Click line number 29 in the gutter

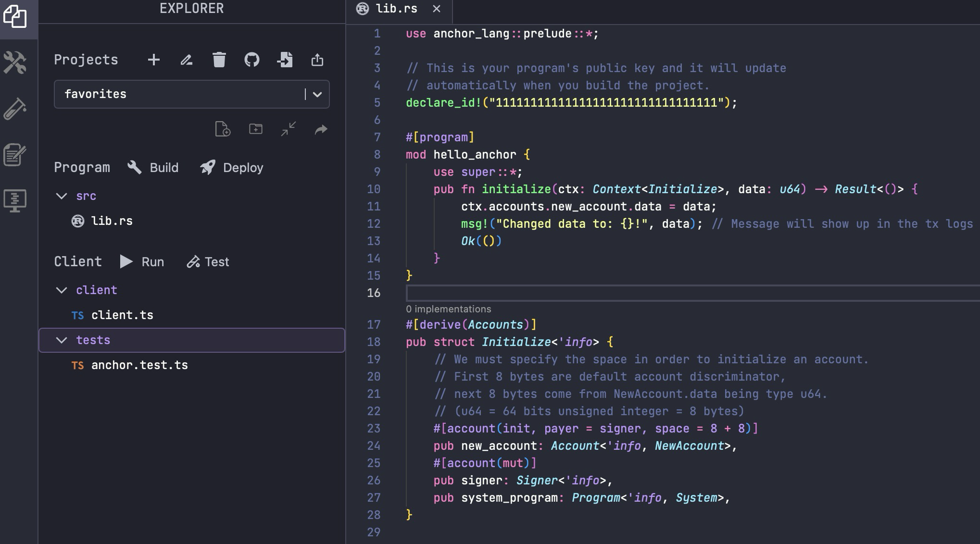[374, 532]
